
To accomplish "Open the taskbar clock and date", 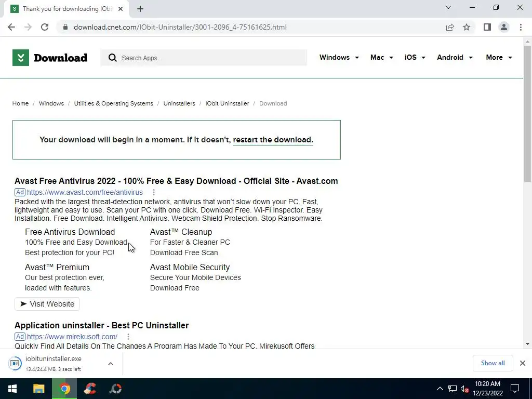I will tap(487, 389).
